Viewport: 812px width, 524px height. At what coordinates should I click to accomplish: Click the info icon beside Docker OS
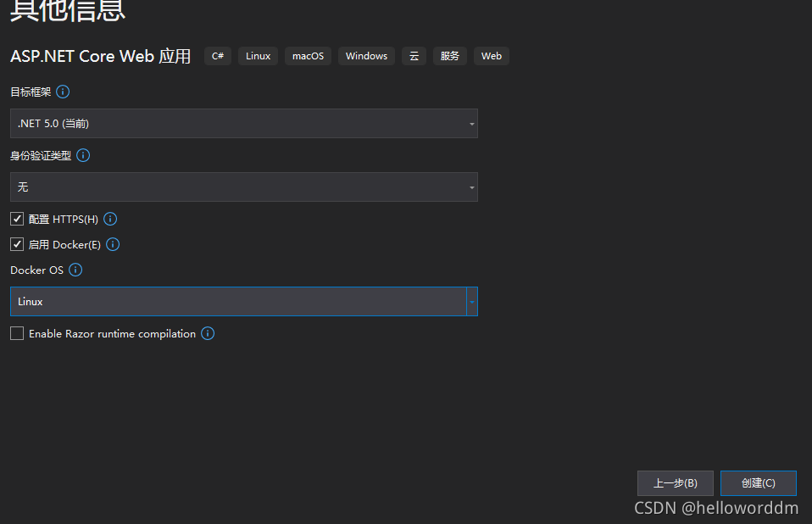75,270
